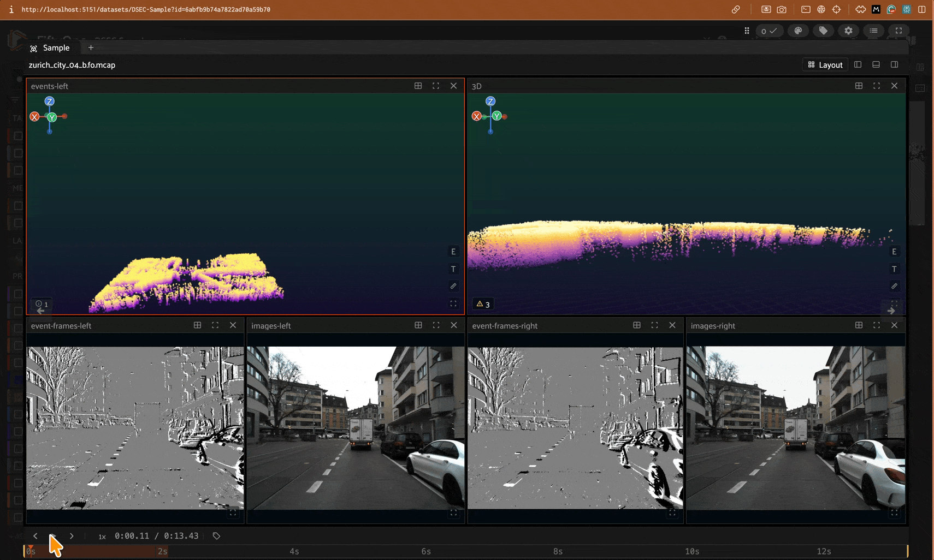
Task: Click the X axis on the events-left gizmo
Action: point(35,117)
